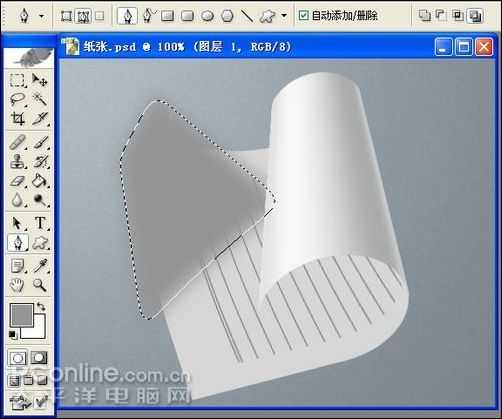Select the Clone Stamp tool
The height and width of the screenshot is (419, 502).
click(x=17, y=162)
